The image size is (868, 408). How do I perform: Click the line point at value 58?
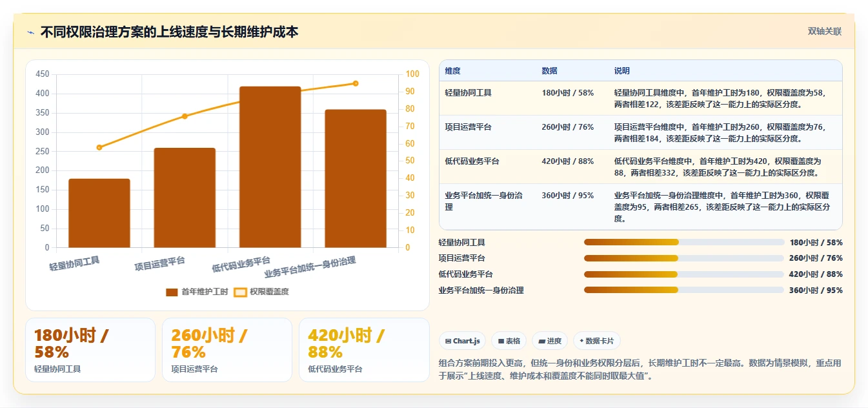point(99,147)
